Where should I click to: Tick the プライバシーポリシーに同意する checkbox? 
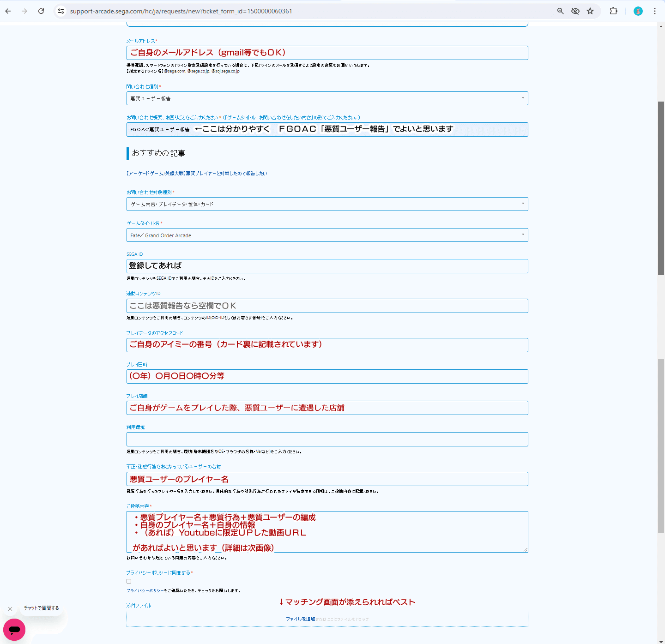[129, 581]
